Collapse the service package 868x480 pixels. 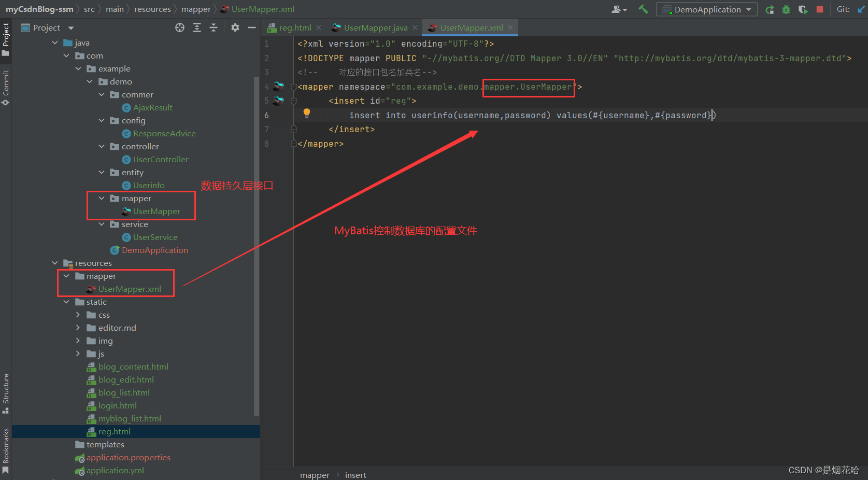(x=102, y=224)
